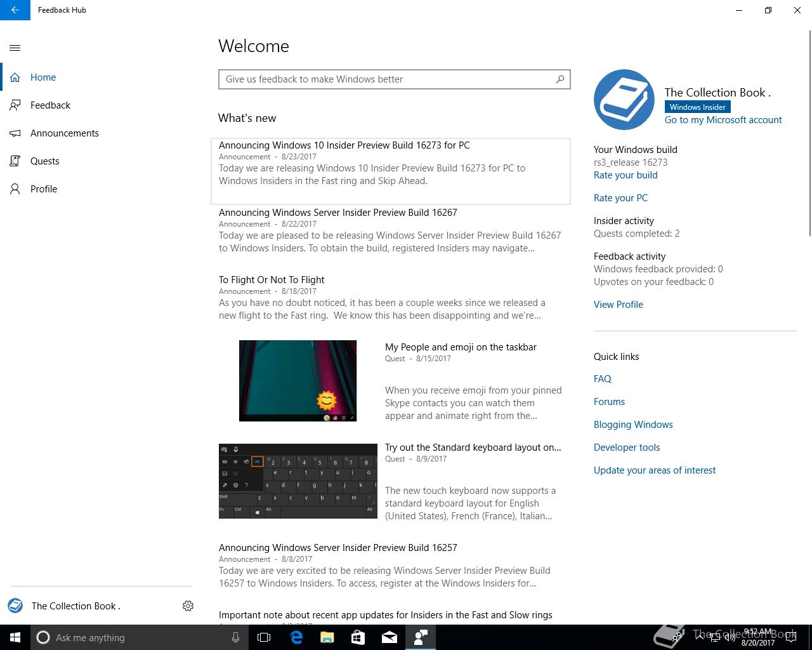
Task: Click the Home icon in the sidebar
Action: [15, 77]
